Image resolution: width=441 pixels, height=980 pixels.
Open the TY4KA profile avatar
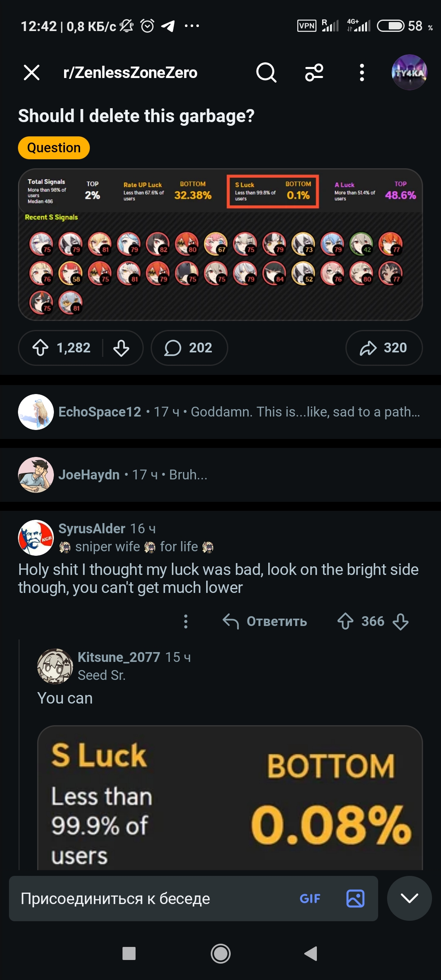tap(409, 72)
